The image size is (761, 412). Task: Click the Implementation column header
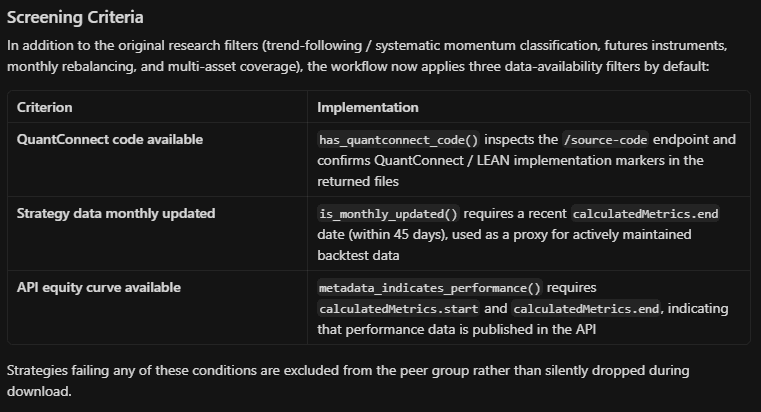coord(367,107)
